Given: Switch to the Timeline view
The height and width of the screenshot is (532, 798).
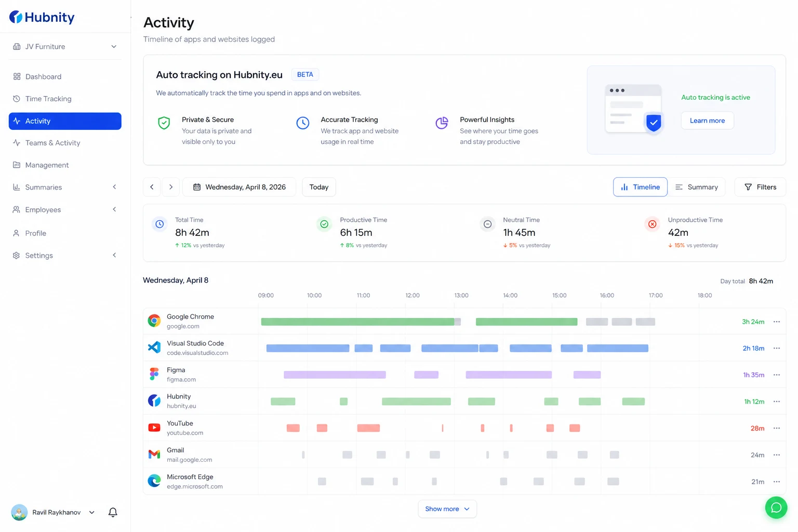Looking at the screenshot, I should point(640,187).
